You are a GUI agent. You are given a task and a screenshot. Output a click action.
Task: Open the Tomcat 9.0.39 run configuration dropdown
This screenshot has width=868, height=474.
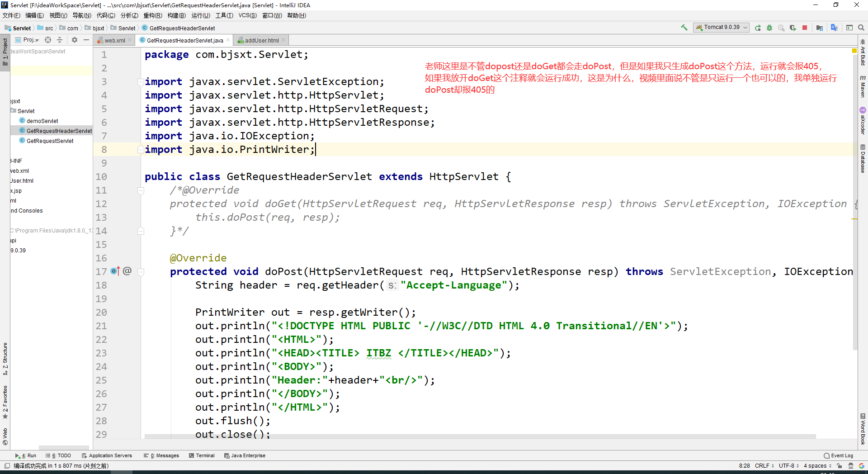[x=721, y=28]
